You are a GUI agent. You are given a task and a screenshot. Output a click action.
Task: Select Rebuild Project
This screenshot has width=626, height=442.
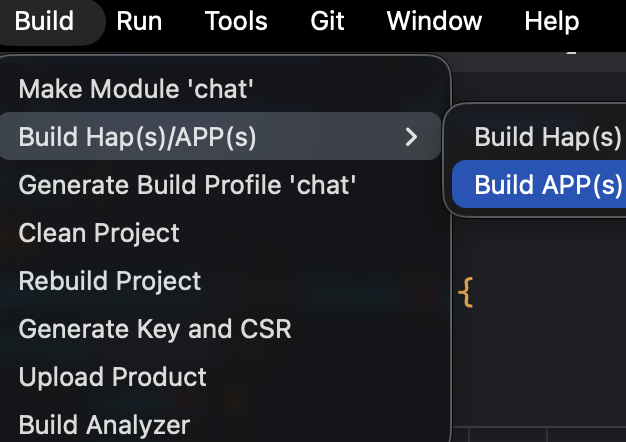[110, 281]
